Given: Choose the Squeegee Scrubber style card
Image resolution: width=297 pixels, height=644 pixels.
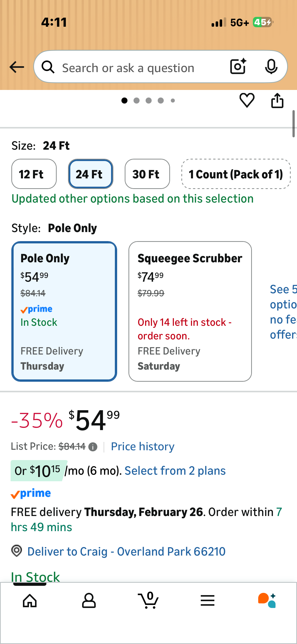Looking at the screenshot, I should (x=190, y=311).
